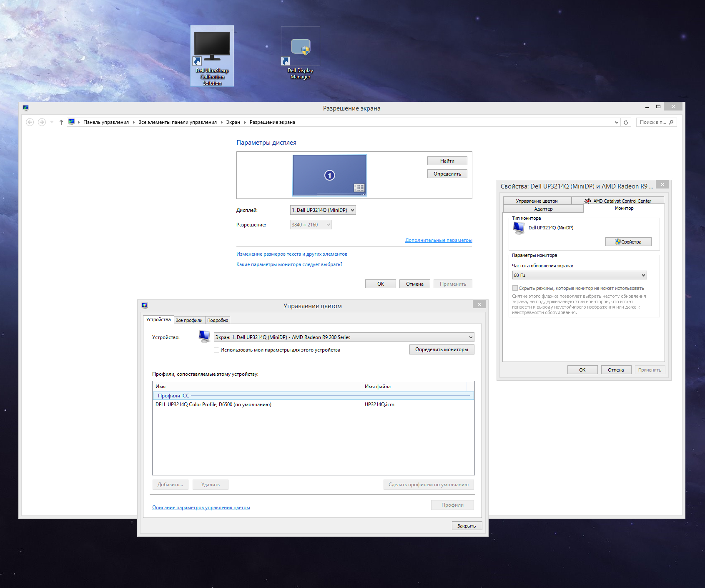The height and width of the screenshot is (588, 705).
Task: Open Какие параметры монитора следует выбрать link
Action: (x=289, y=264)
